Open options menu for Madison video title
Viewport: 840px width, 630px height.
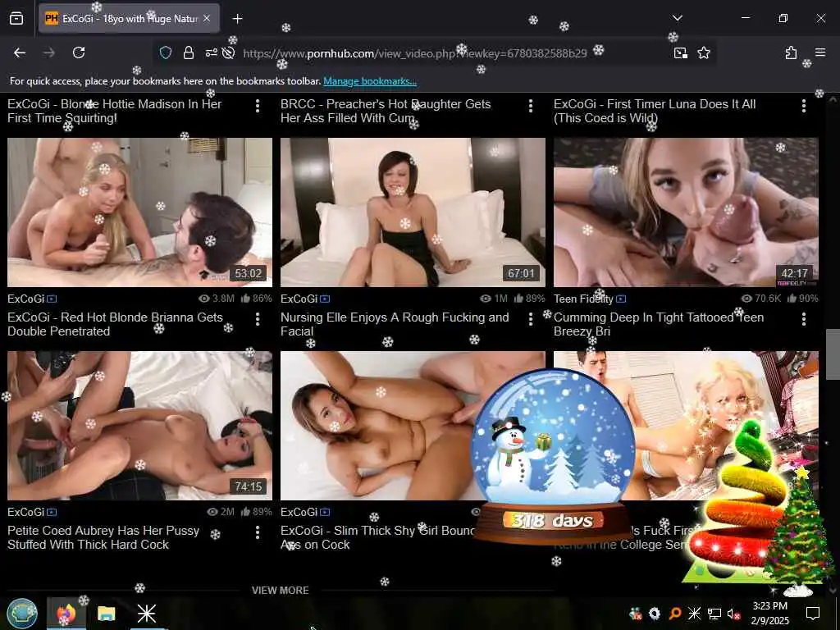258,106
